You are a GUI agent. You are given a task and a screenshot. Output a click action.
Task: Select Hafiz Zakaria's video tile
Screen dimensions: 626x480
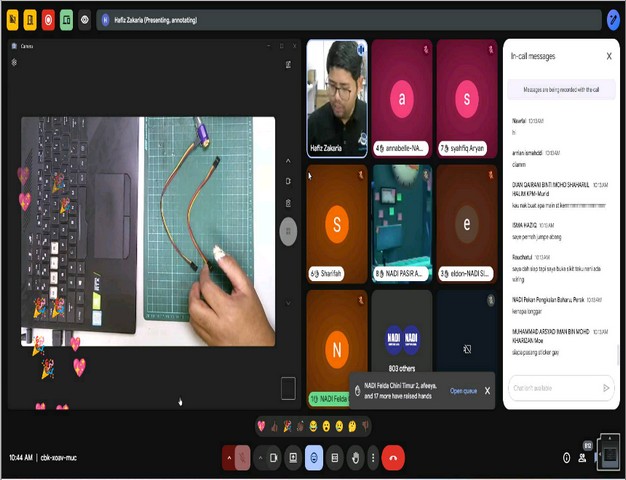point(335,97)
